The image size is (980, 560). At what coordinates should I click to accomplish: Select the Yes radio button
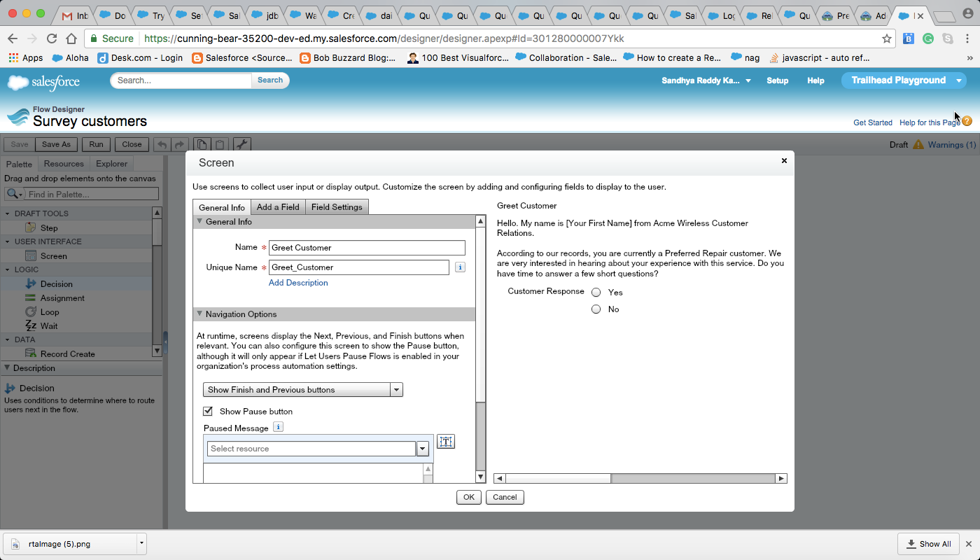[596, 293]
